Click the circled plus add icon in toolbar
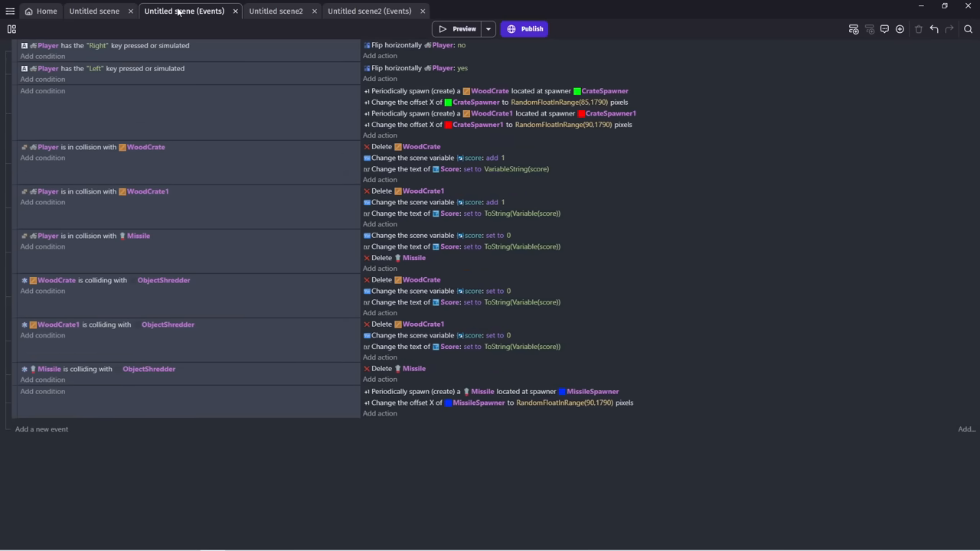This screenshot has width=980, height=551. [x=900, y=29]
